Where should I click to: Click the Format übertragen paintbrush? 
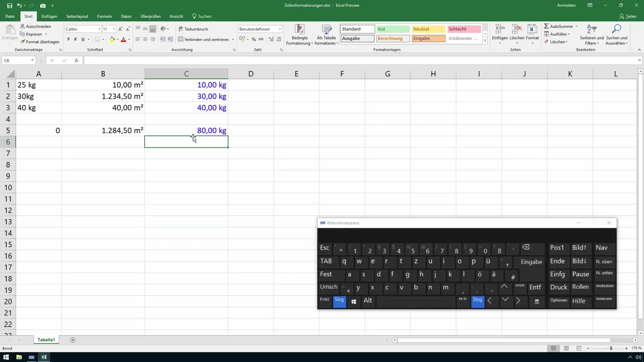click(x=23, y=42)
